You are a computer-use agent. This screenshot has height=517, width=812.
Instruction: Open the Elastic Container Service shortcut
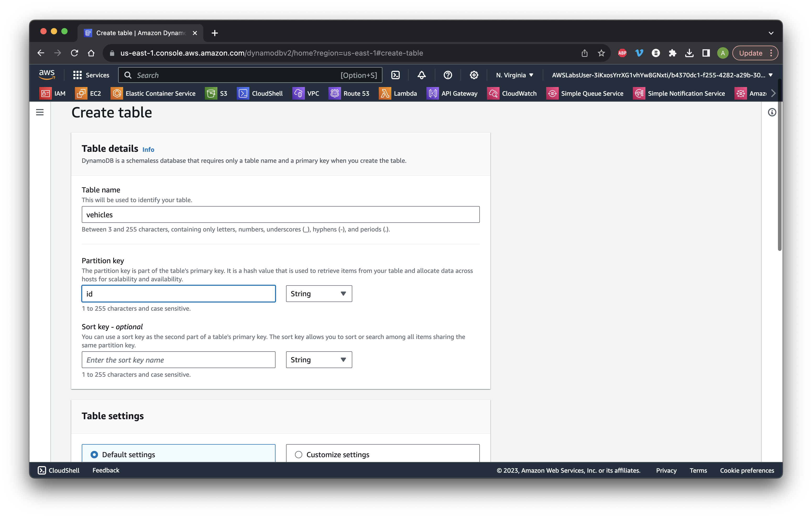(153, 94)
